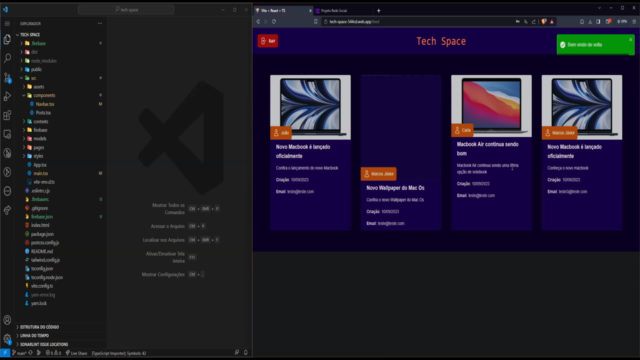Click the Novo Wallpaper do Mac Os post title
Viewport: 640px width, 360px height.
395,188
